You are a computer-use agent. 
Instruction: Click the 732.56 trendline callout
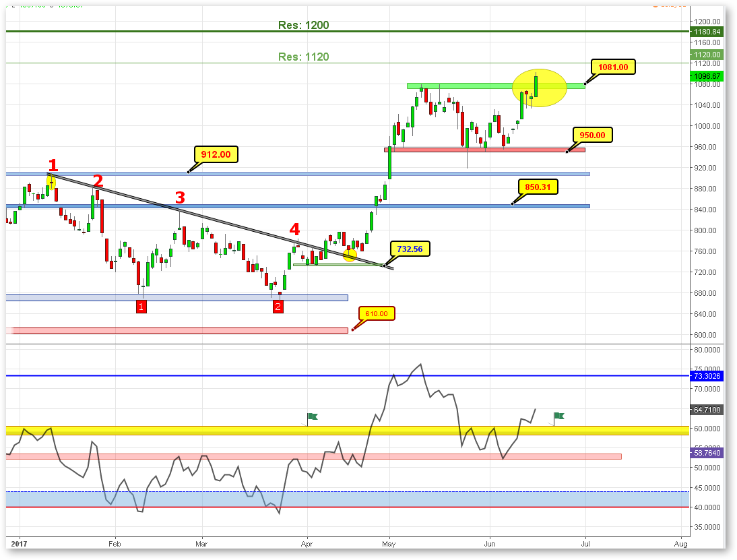pyautogui.click(x=410, y=249)
